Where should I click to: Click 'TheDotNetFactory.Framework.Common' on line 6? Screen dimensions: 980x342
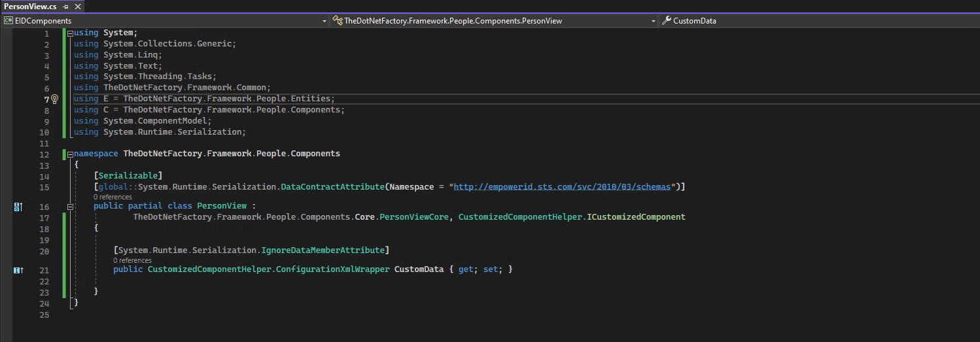[184, 88]
